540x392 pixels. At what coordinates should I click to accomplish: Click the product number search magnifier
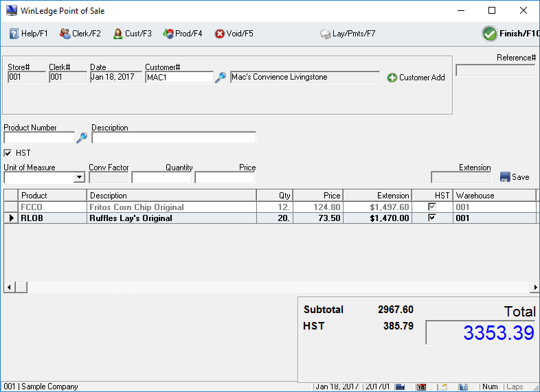82,138
